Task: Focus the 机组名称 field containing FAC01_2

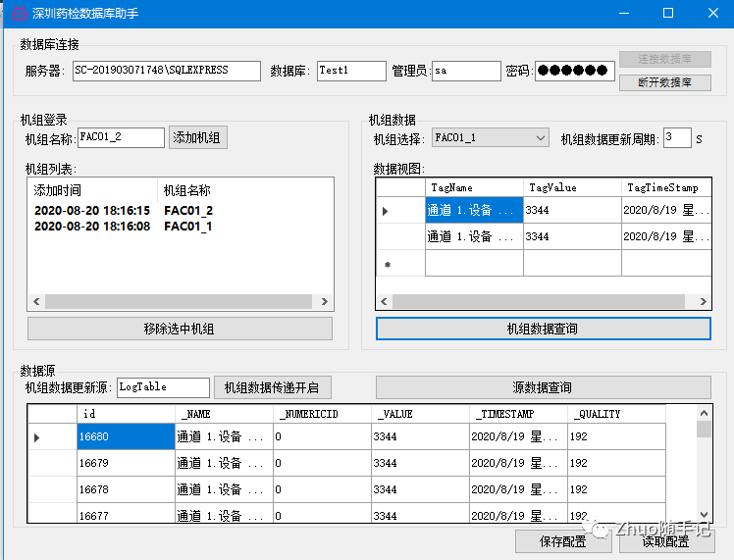Action: pyautogui.click(x=121, y=137)
